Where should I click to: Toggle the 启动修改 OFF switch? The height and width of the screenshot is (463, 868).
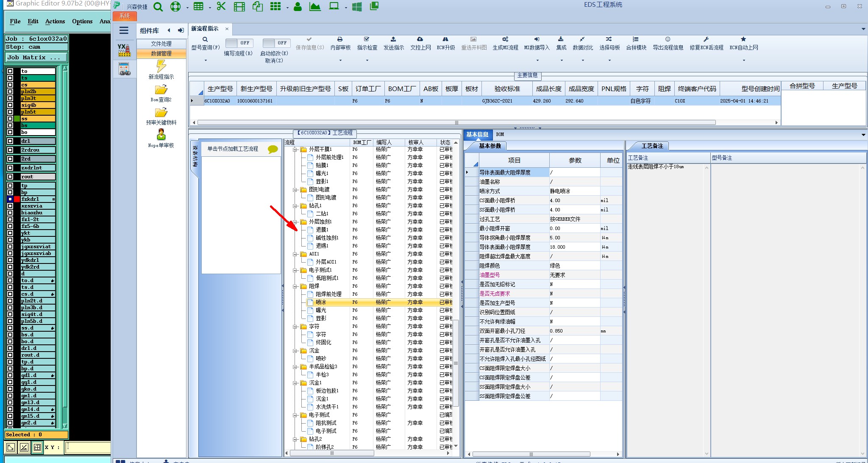click(276, 43)
